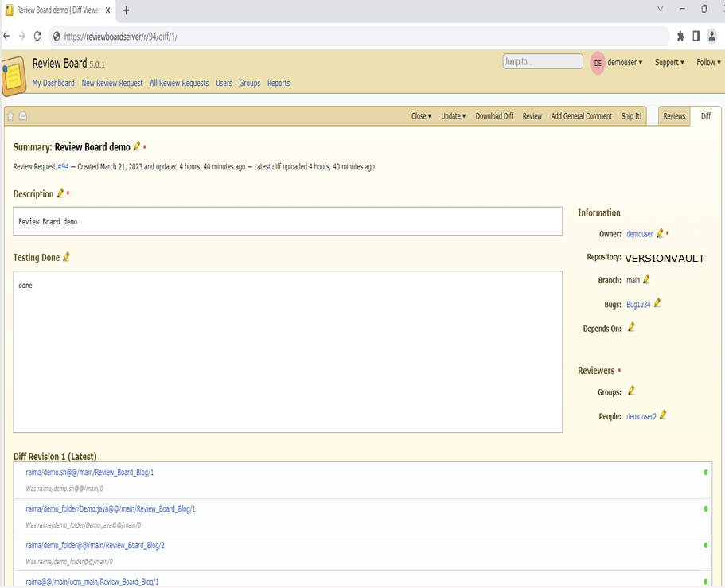Open the browser extensions puzzle icon
Viewport: 725px width, 588px height.
[x=680, y=36]
